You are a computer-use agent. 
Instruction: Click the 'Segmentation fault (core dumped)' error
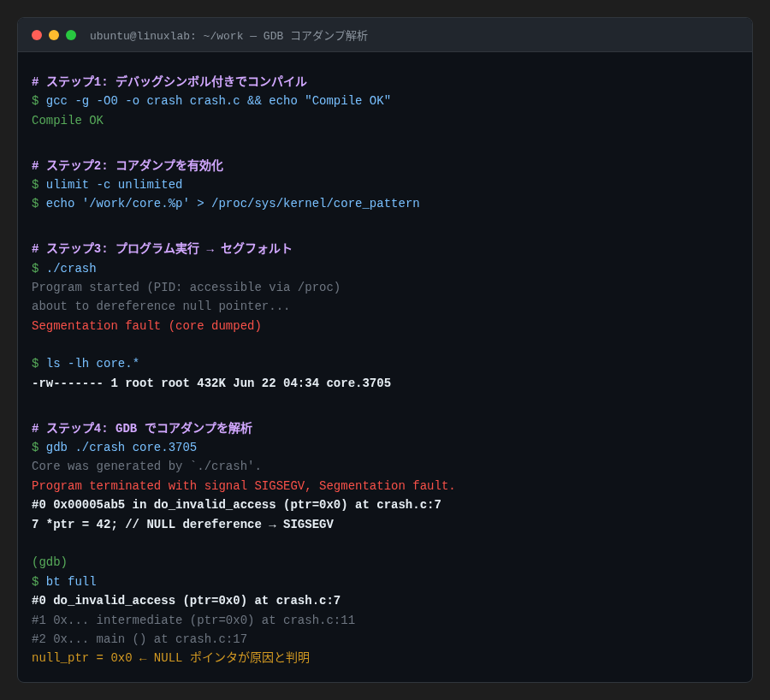pos(146,326)
